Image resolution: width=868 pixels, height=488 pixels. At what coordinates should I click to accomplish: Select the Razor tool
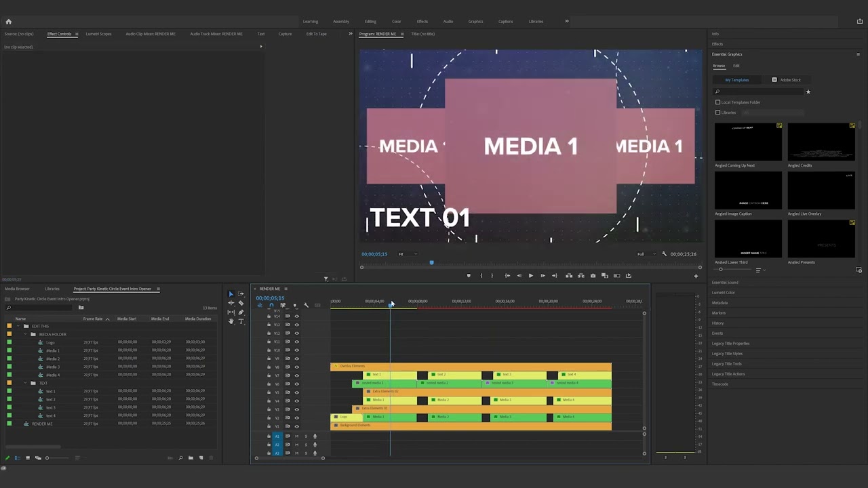click(241, 303)
